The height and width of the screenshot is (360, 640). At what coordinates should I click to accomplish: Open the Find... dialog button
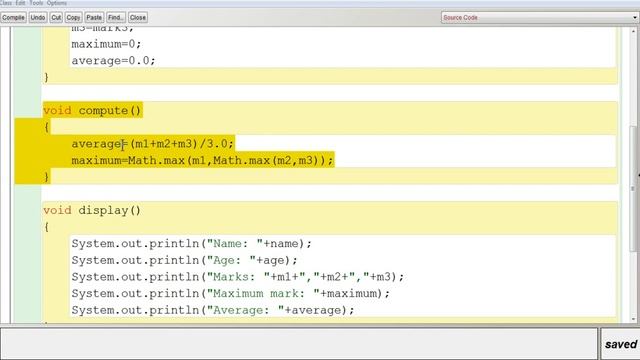coord(116,18)
